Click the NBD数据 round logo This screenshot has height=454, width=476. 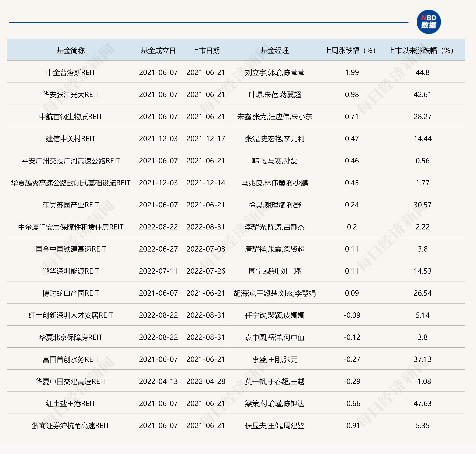(x=429, y=22)
